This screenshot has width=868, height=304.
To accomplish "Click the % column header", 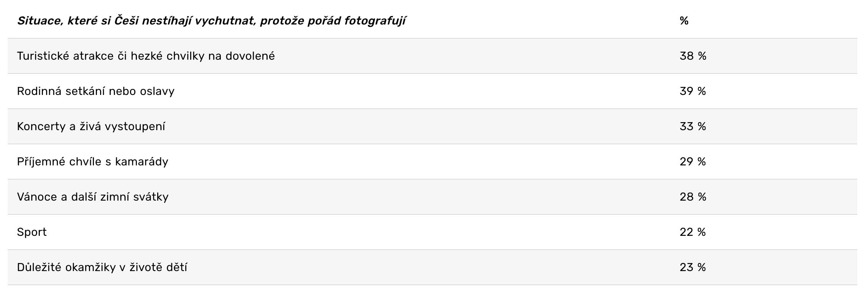I will [684, 21].
